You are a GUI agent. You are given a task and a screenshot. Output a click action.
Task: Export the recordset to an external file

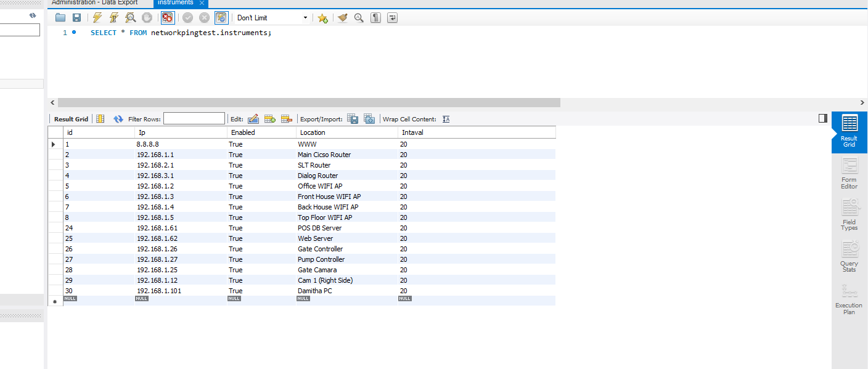[353, 119]
